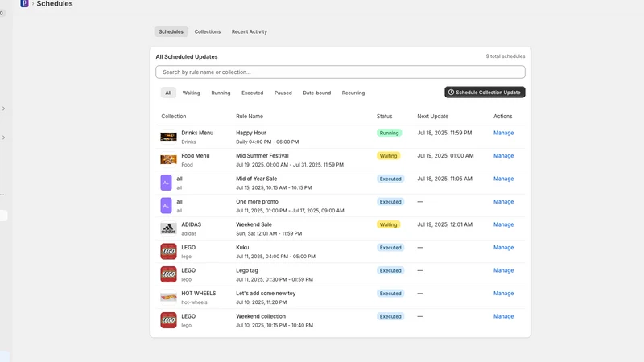Viewport: 644px width, 362px height.
Task: Click the 9 total schedules label
Action: tap(506, 56)
